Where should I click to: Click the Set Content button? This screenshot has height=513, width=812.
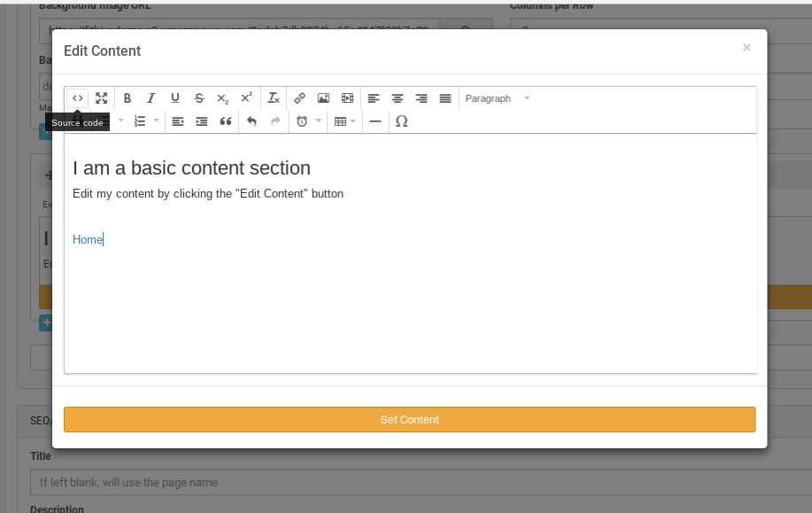click(x=409, y=419)
